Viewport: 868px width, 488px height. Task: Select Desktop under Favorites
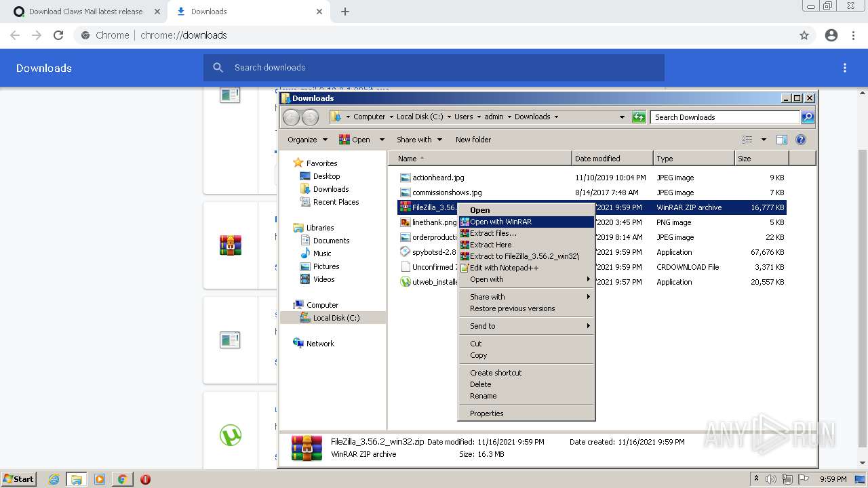[326, 176]
